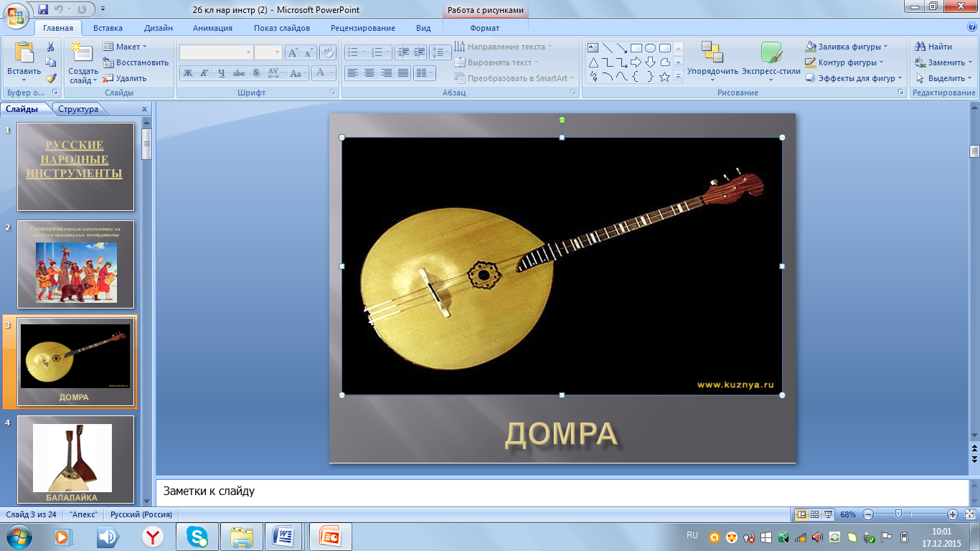Click the Create slide icon
The height and width of the screenshot is (551, 980).
(x=82, y=54)
